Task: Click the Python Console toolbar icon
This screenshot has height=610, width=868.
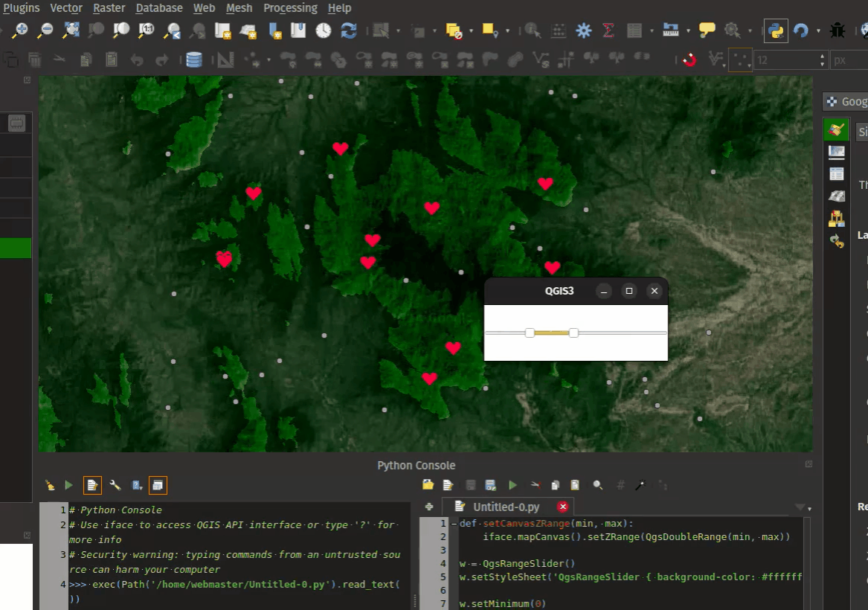Action: [x=776, y=30]
